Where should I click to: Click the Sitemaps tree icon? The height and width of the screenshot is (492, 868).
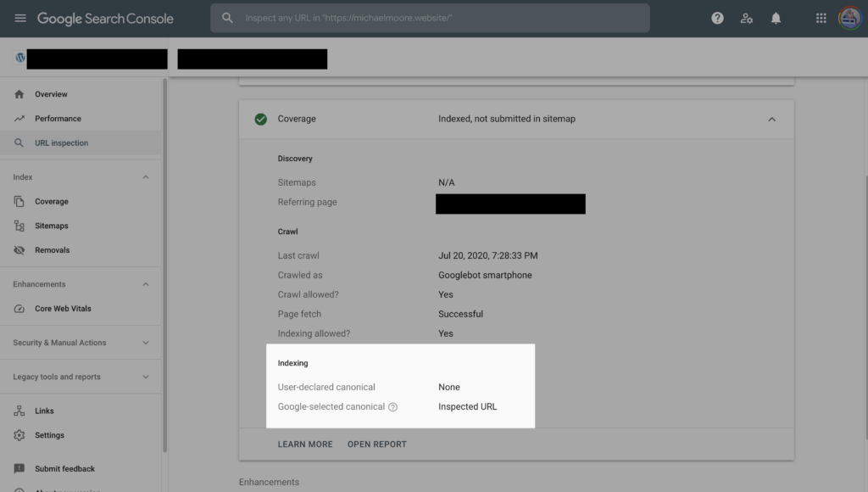click(x=19, y=226)
